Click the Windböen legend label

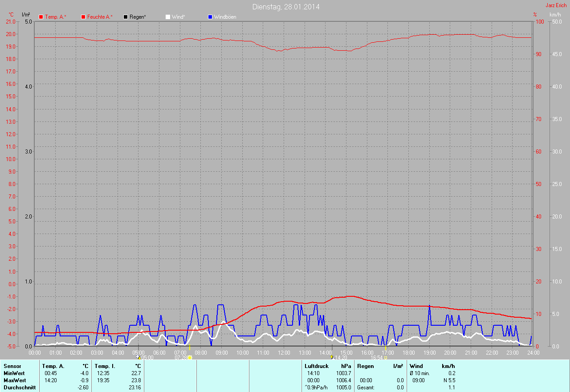(x=225, y=17)
